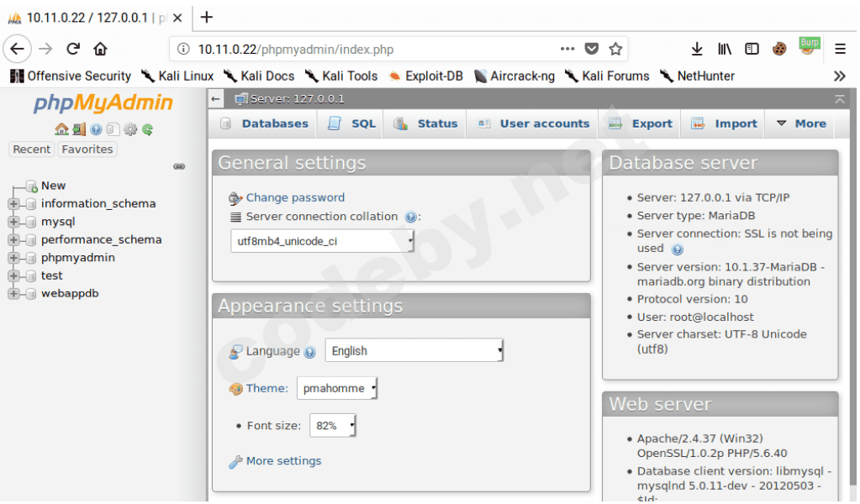Open Firefox hamburger menu
The image size is (860, 504).
(x=840, y=49)
